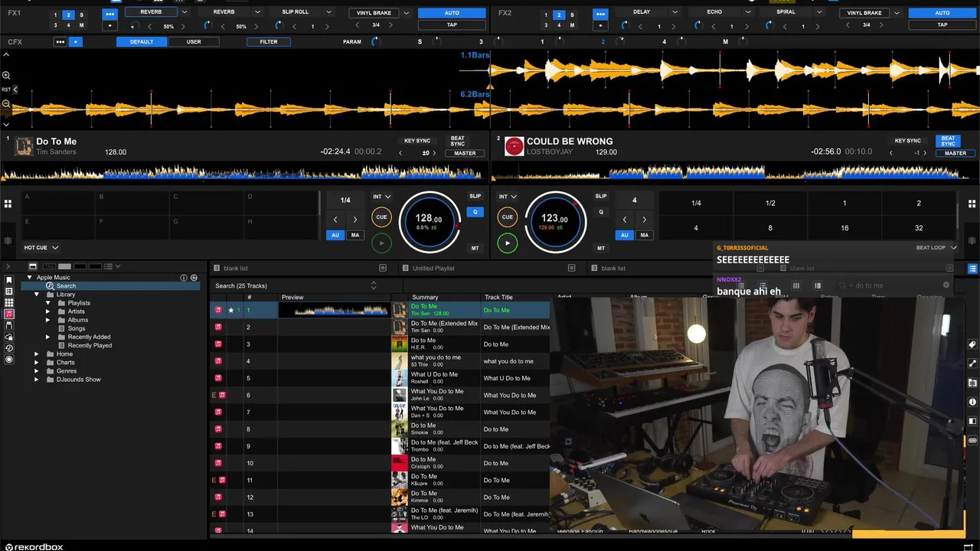This screenshot has width=980, height=551.
Task: Open deck 2 pad grid view icon
Action: coord(972,204)
